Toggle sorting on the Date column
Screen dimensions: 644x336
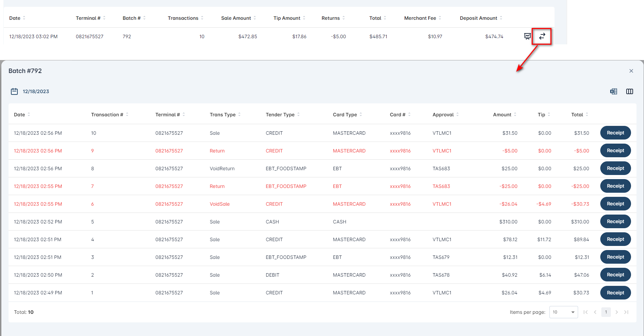29,115
